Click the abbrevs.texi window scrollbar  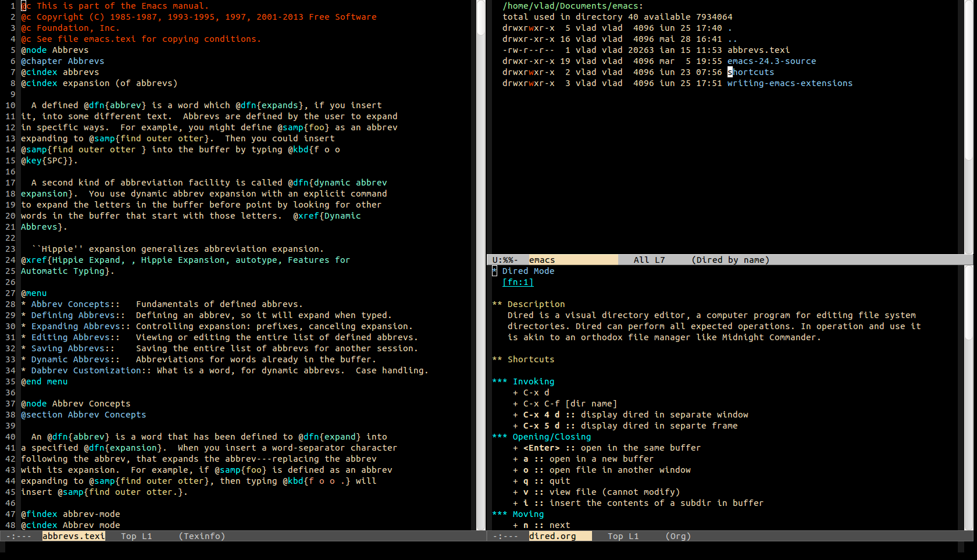tap(481, 265)
